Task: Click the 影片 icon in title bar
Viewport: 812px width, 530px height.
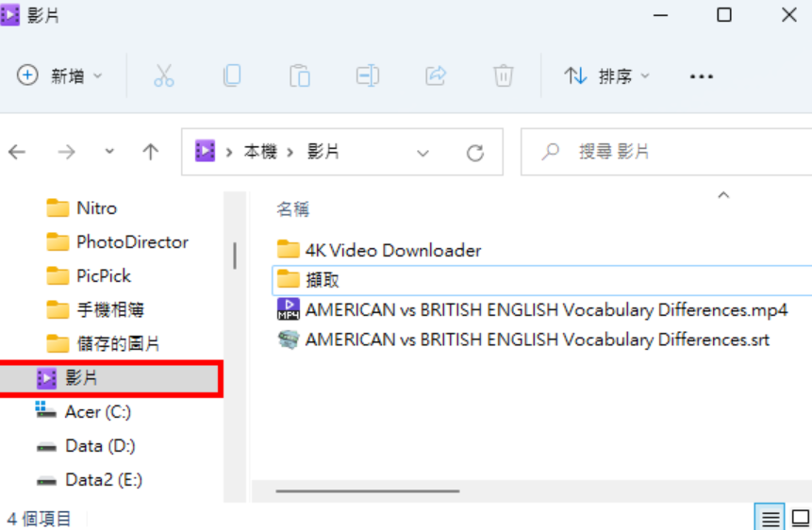Action: 9,15
